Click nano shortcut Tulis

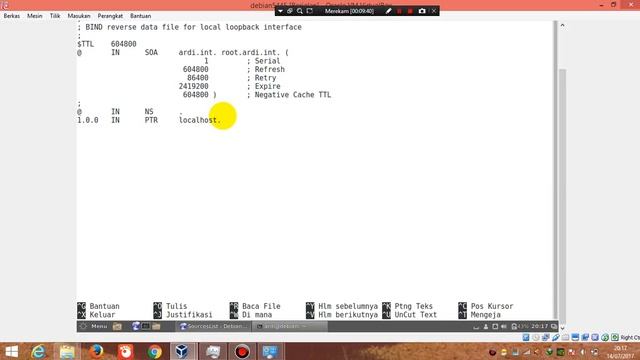171,306
